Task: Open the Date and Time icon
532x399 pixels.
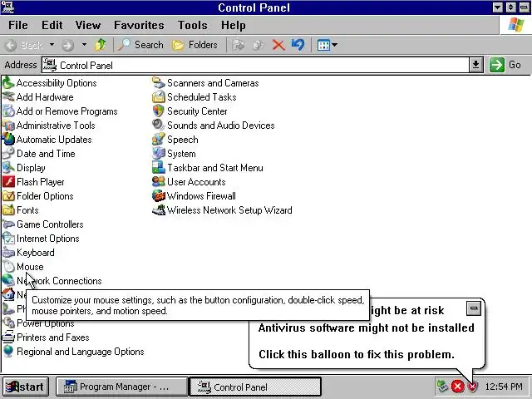Action: (8, 154)
